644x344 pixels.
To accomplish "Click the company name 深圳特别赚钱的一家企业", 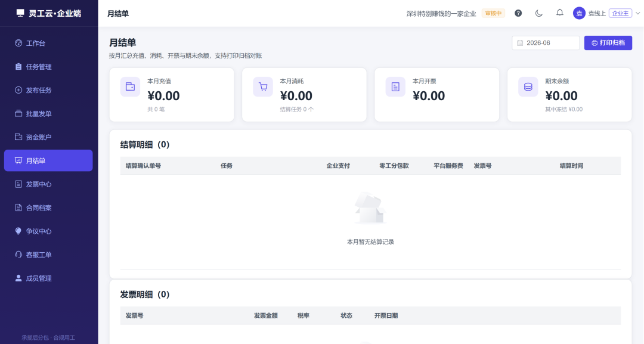I will tap(441, 14).
